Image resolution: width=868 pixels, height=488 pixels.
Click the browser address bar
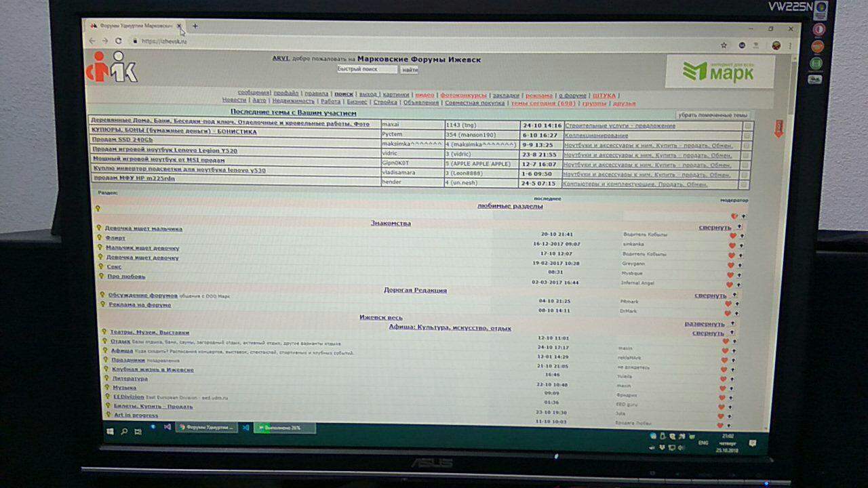point(420,42)
